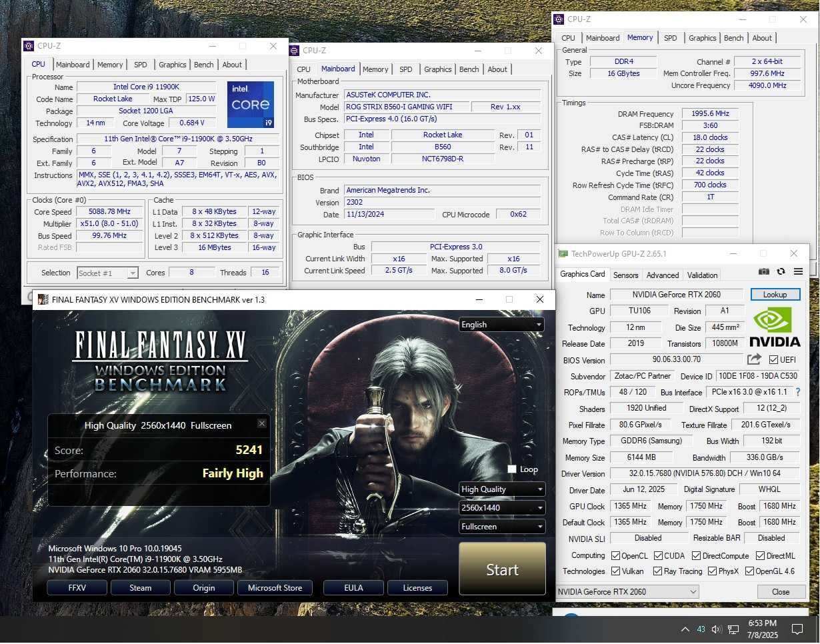Click the Licenses button
The width and height of the screenshot is (820, 644).
point(418,588)
